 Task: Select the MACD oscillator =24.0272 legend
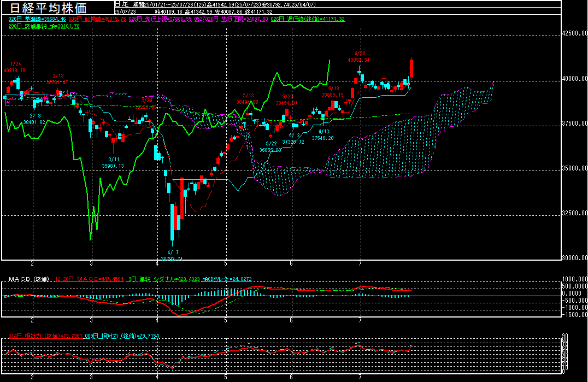click(227, 279)
